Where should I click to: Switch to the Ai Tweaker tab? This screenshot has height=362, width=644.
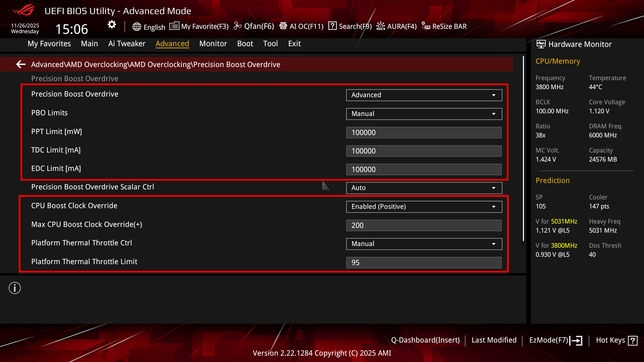click(x=127, y=44)
